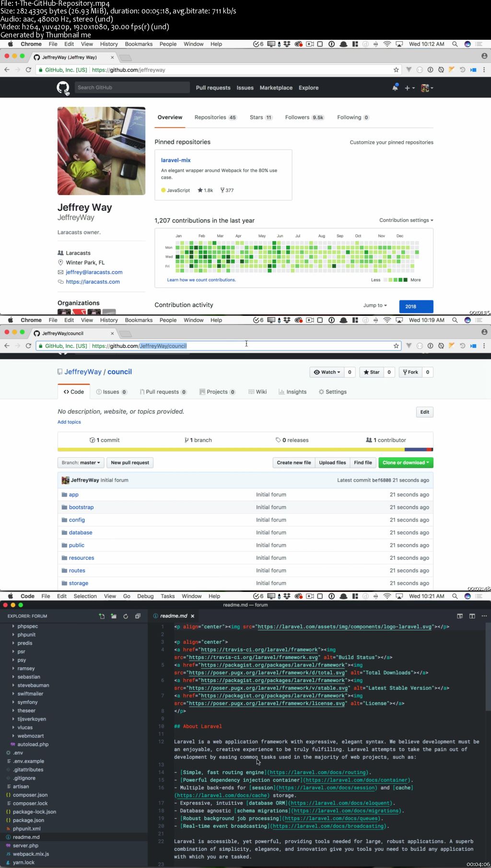Click New pull request button
Viewport: 491px width, 868px height.
[x=130, y=463]
